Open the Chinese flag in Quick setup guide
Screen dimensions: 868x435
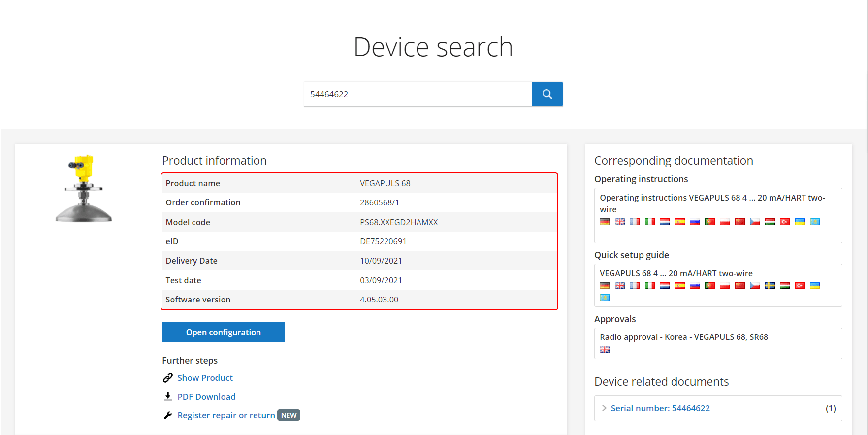(740, 285)
